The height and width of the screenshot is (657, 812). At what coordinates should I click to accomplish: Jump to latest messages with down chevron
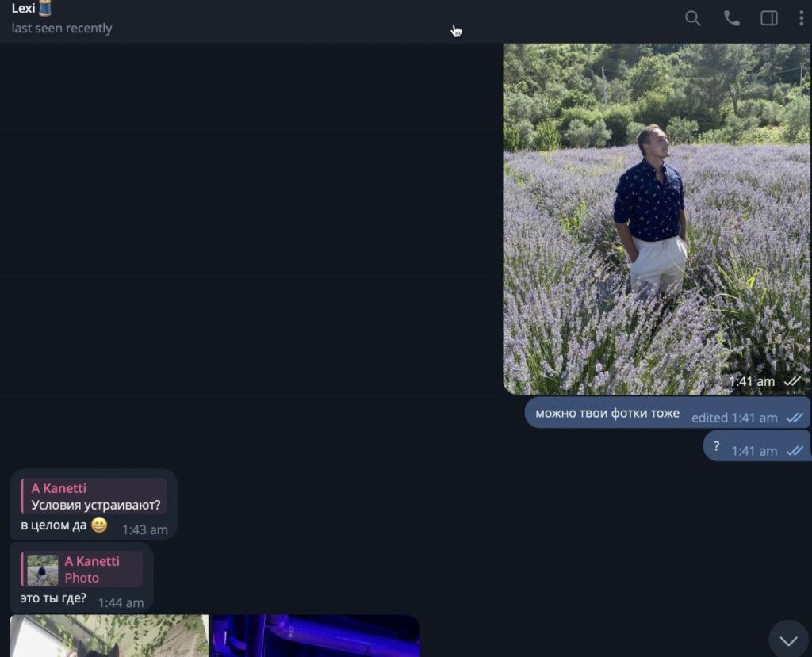788,640
